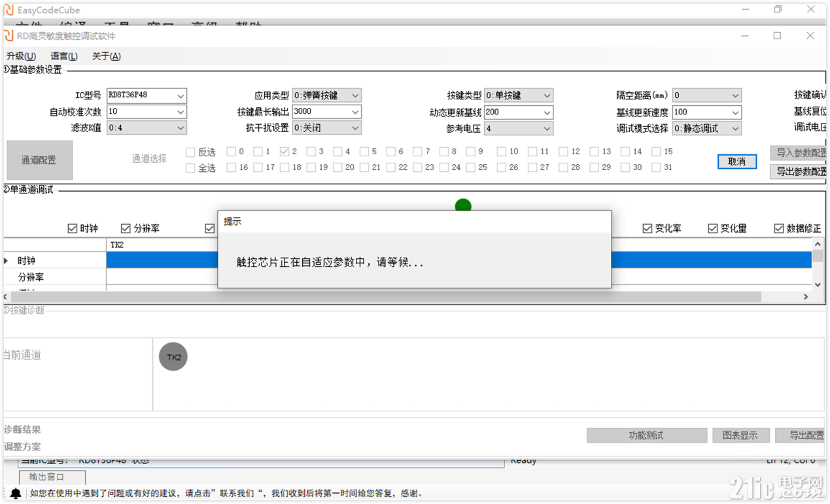This screenshot has width=830, height=504.
Task: Click the 调整方案 label
Action: (22, 446)
